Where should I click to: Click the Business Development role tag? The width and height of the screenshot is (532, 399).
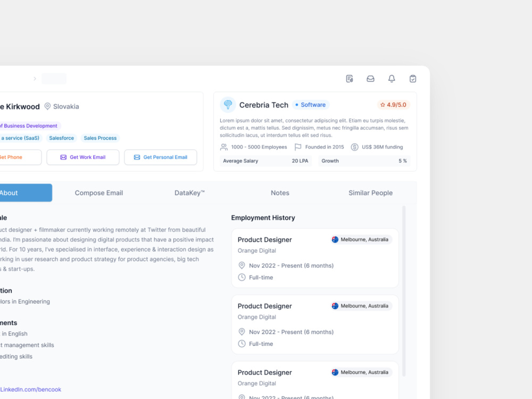(30, 126)
